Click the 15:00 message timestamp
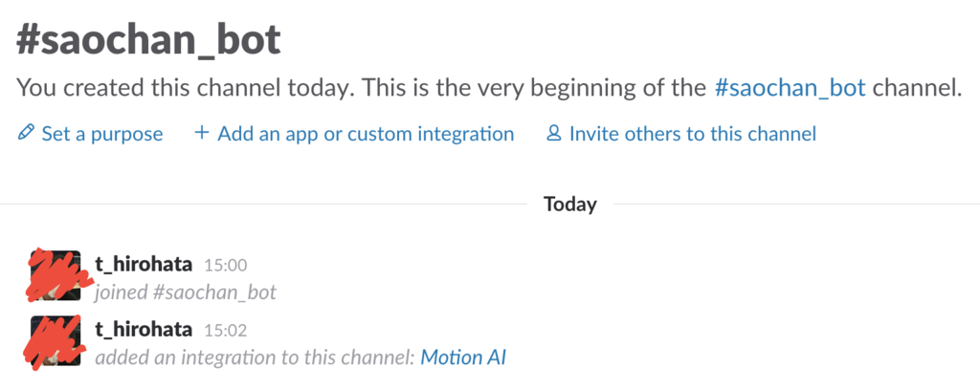The image size is (980, 390). coord(227,265)
